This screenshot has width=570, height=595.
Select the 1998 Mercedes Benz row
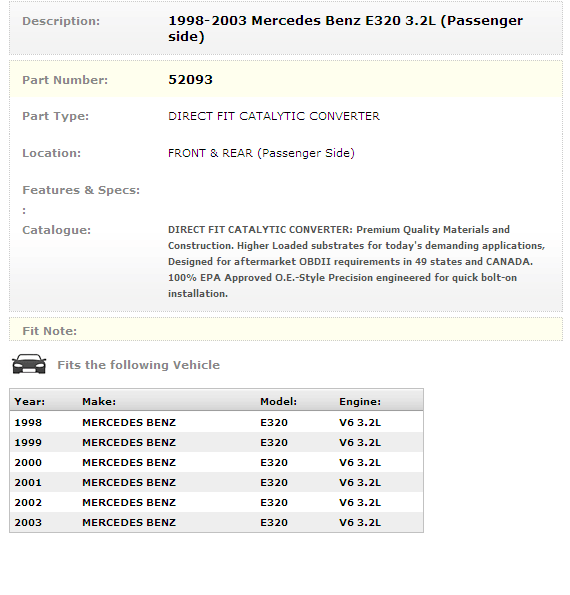pos(216,422)
